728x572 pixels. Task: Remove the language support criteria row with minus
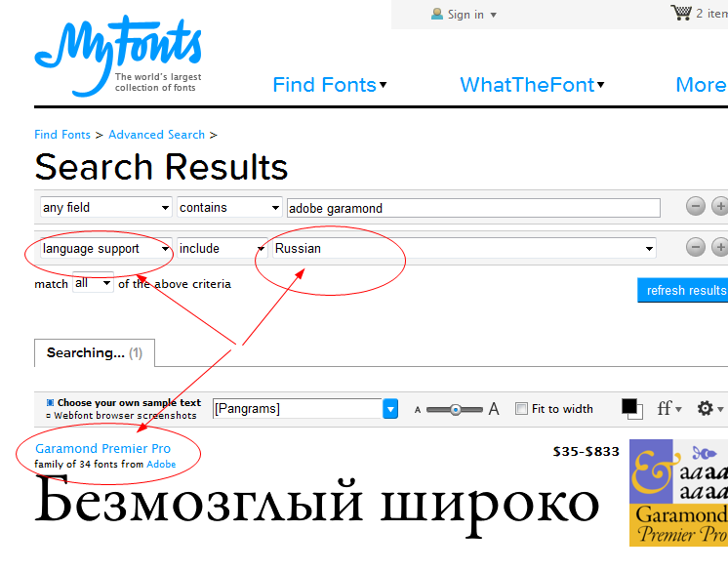(x=696, y=247)
